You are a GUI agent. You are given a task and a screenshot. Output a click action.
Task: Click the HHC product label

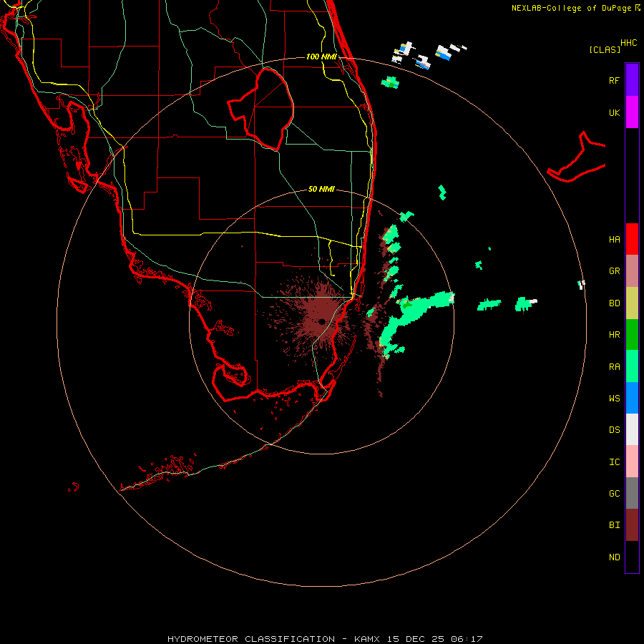tap(628, 43)
